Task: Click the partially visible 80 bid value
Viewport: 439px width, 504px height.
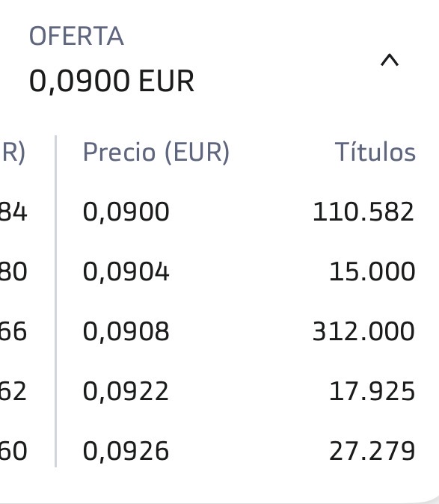Action: (x=13, y=271)
